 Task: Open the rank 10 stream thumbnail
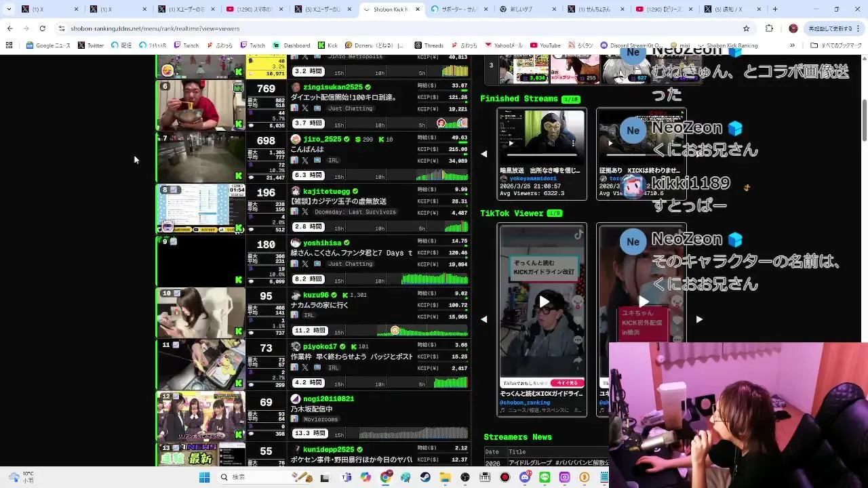[x=201, y=312]
